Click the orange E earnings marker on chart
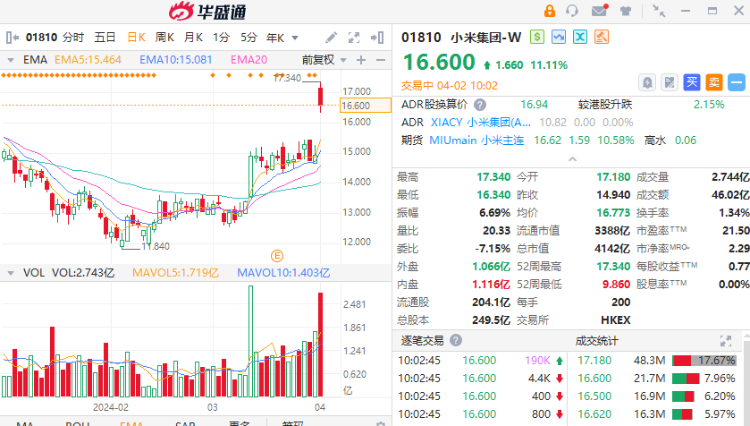750x426 pixels. tap(277, 256)
